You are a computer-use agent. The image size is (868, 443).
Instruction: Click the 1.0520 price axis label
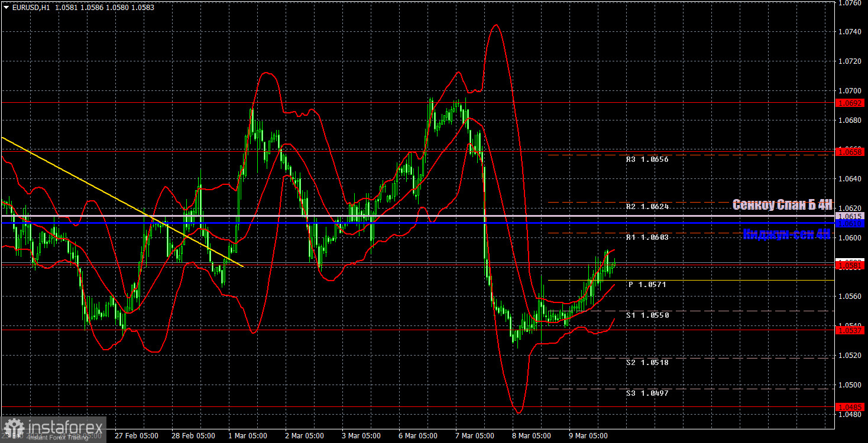pos(850,356)
